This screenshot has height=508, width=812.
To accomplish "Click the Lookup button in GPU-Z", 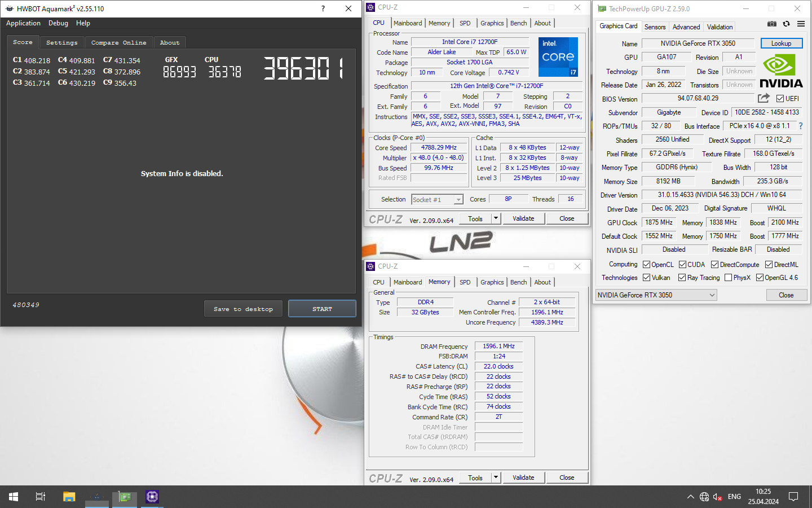I will (x=781, y=43).
